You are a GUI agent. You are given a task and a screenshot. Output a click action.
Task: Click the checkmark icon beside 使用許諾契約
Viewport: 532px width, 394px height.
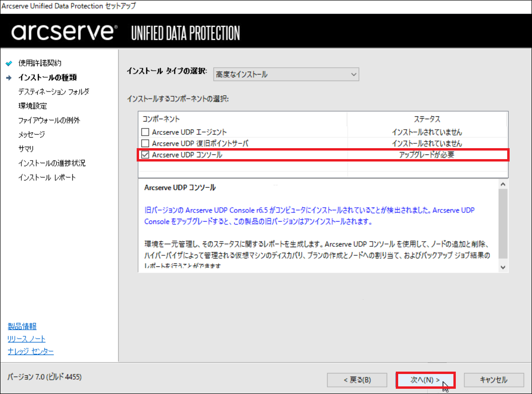coord(9,63)
